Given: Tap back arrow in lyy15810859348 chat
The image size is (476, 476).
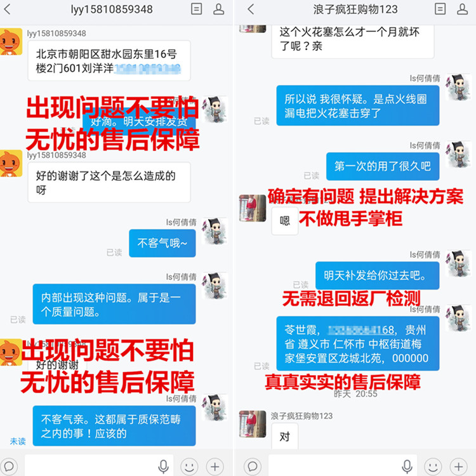Looking at the screenshot, I should [7, 9].
